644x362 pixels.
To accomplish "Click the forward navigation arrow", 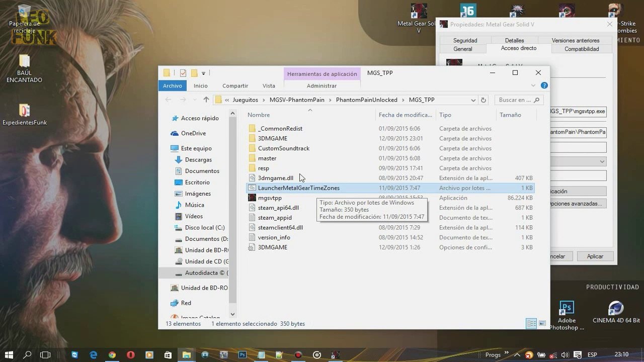I will tap(183, 100).
